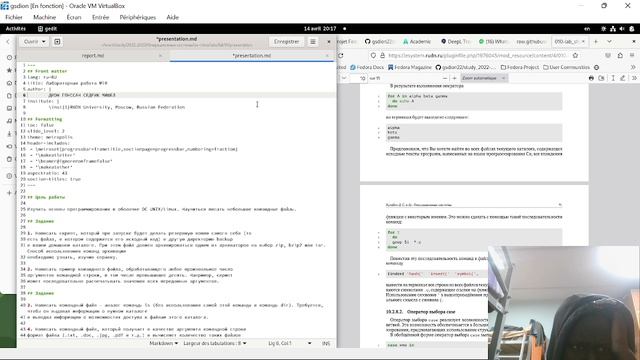Open the clock showing 14 avril 20:17

click(x=320, y=29)
